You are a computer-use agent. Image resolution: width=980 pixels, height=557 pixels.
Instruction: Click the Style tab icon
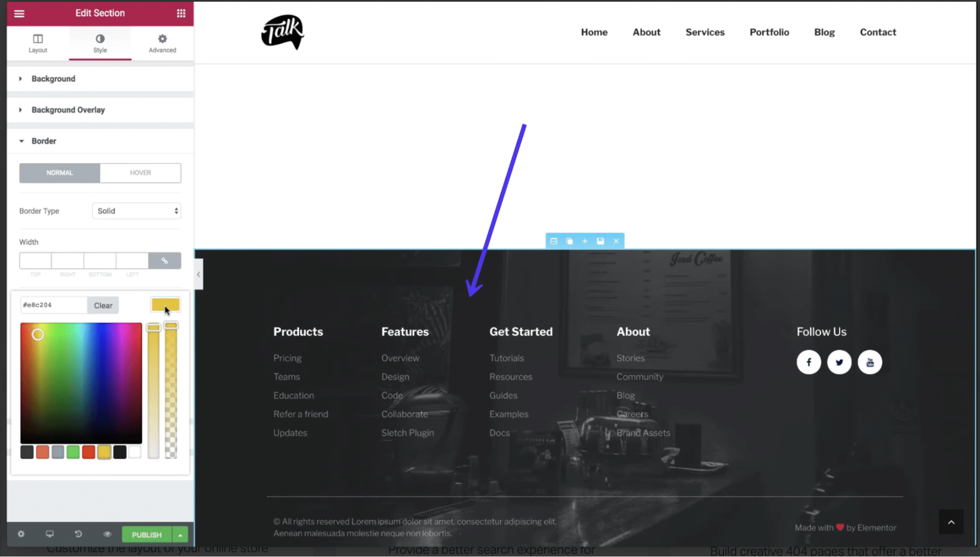pos(100,38)
